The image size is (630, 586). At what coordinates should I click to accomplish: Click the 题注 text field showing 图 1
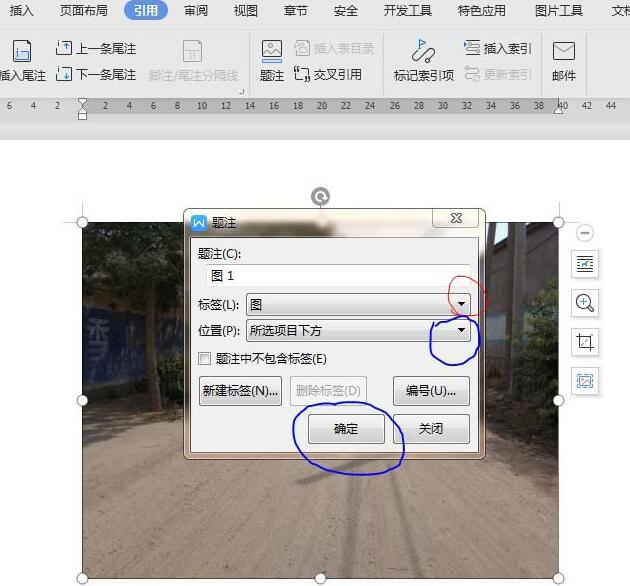(x=338, y=276)
